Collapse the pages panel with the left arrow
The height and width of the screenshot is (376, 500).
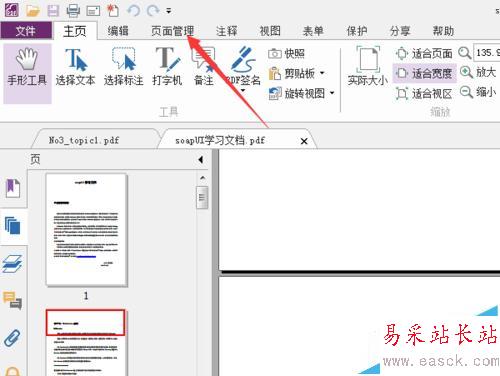point(201,160)
